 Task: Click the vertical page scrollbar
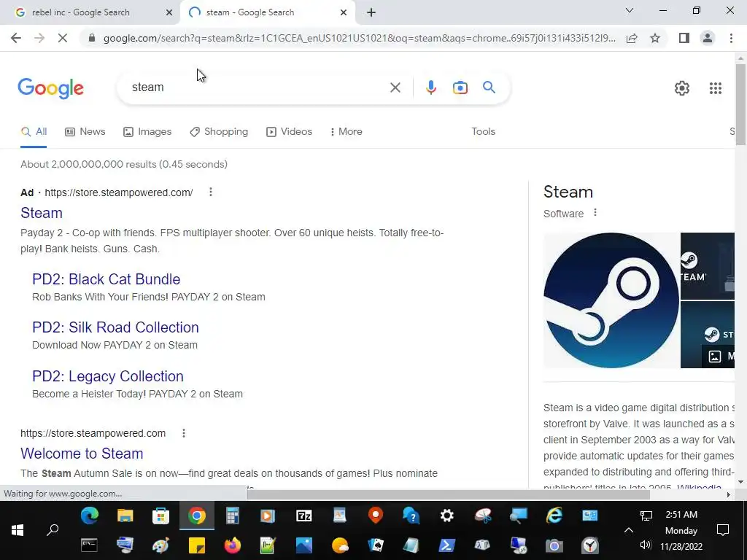coord(740,104)
